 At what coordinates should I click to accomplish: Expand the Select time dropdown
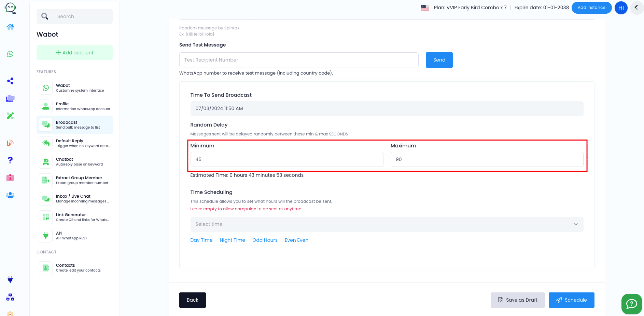(387, 224)
